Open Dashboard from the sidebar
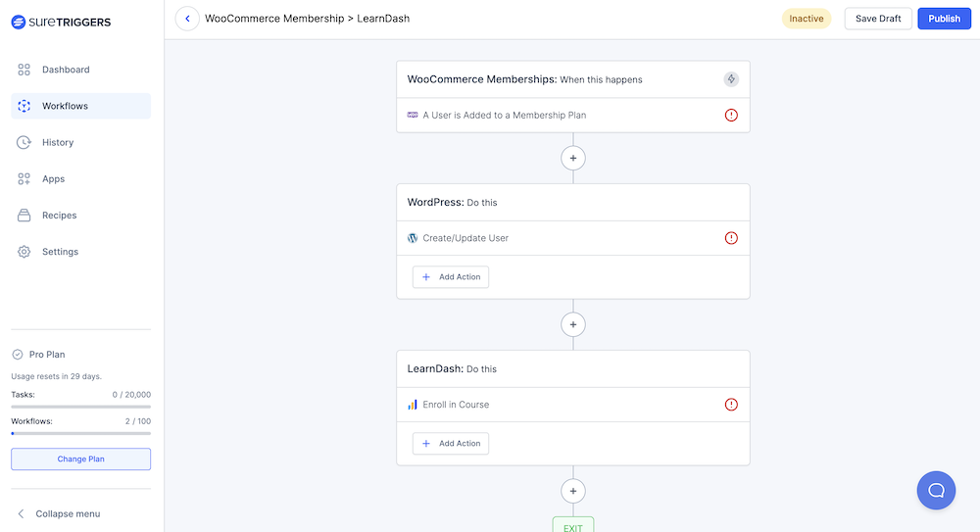The image size is (980, 532). click(x=80, y=70)
